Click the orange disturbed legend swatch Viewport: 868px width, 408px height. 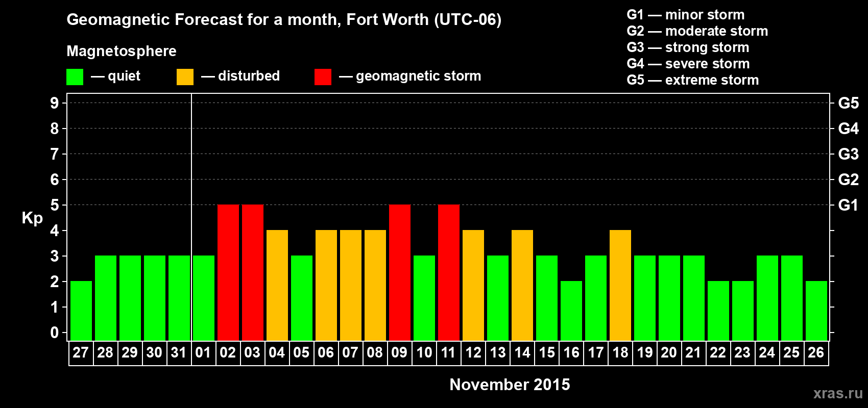(x=185, y=77)
